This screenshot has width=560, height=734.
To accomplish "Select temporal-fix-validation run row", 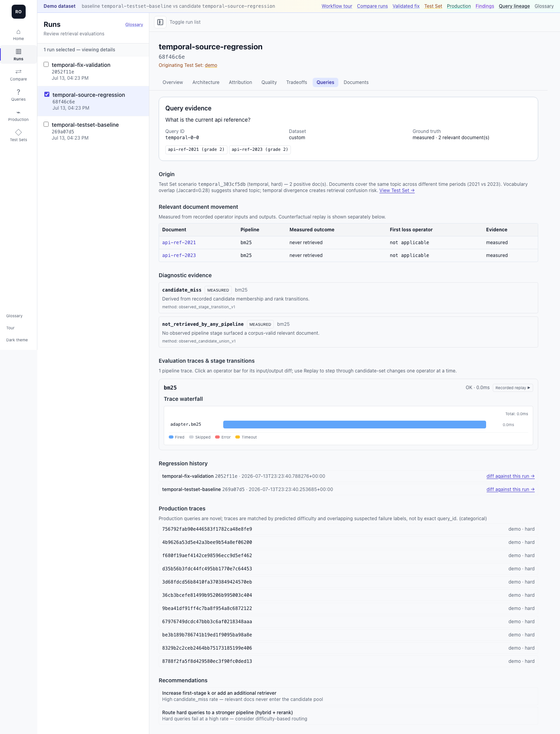I will tap(93, 71).
